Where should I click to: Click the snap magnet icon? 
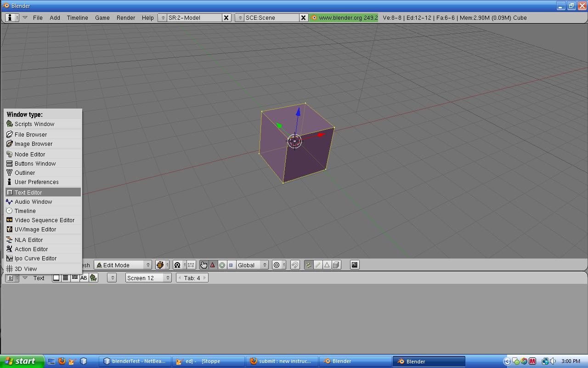tap(296, 264)
